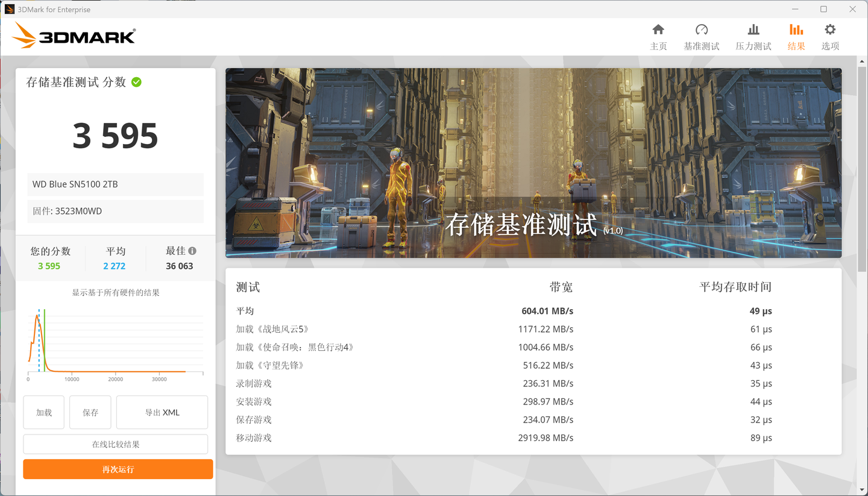The width and height of the screenshot is (868, 496).
Task: Run the benchmark again with 再次运行
Action: tap(118, 469)
